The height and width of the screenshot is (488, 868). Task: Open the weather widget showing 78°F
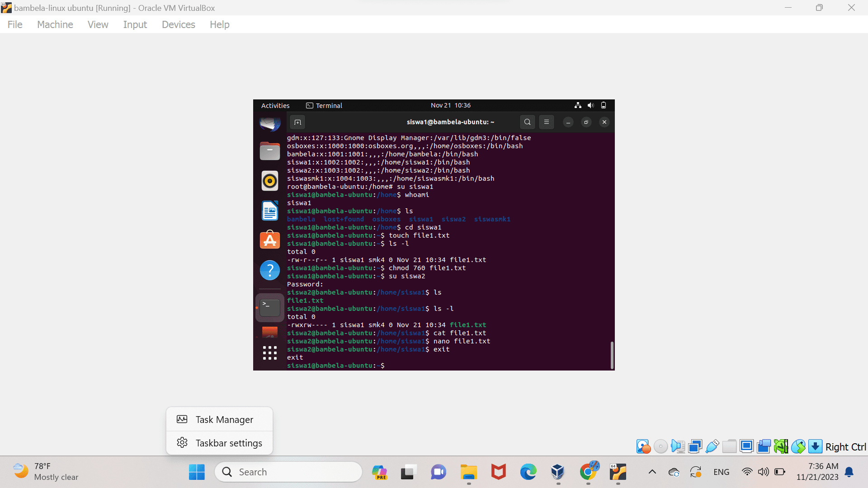pos(46,472)
